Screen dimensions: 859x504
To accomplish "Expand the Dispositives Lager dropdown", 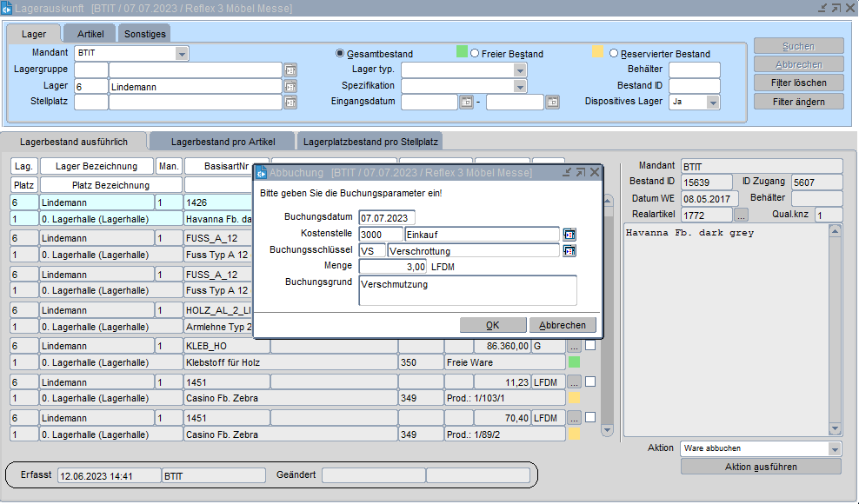I will 713,103.
